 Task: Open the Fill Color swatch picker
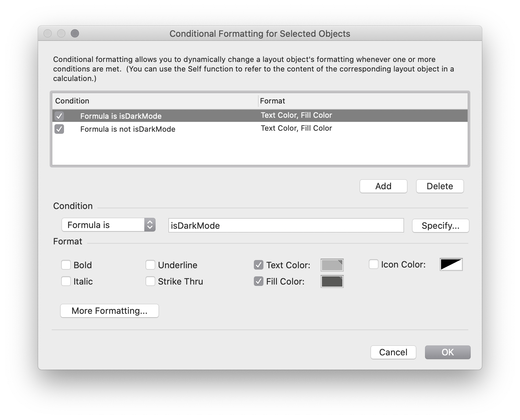pos(331,281)
